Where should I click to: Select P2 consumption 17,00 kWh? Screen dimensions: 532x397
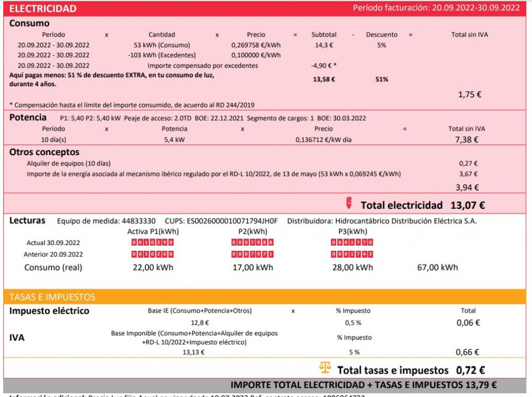point(253,267)
